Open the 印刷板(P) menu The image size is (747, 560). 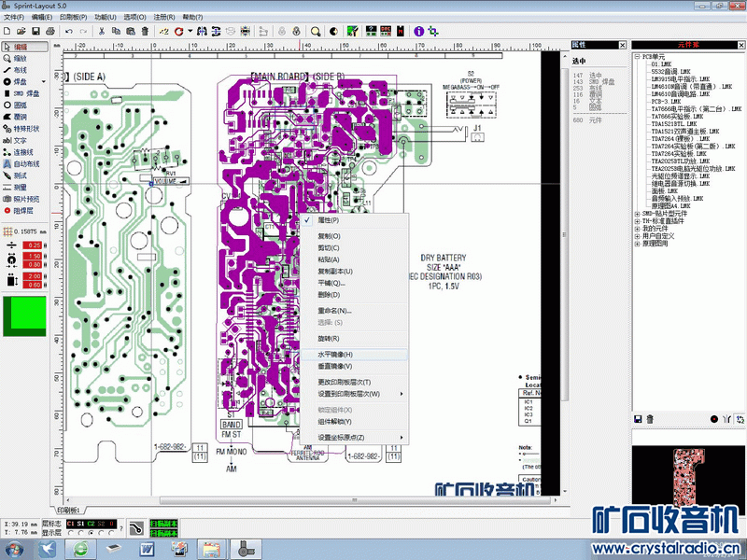click(74, 17)
